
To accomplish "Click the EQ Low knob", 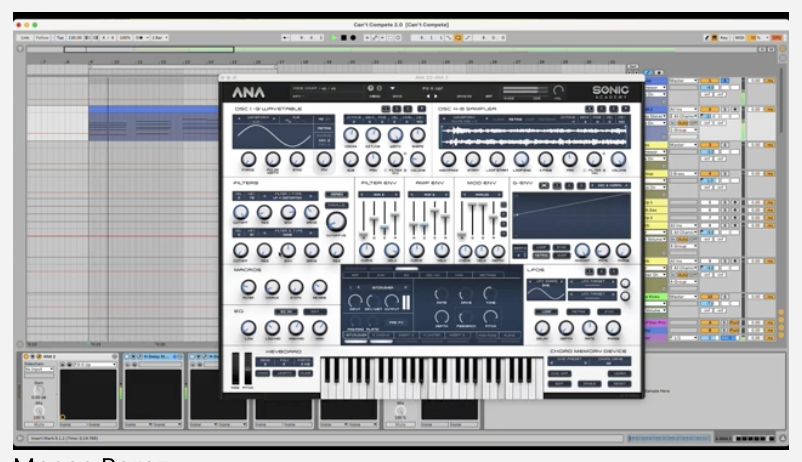I will [248, 328].
